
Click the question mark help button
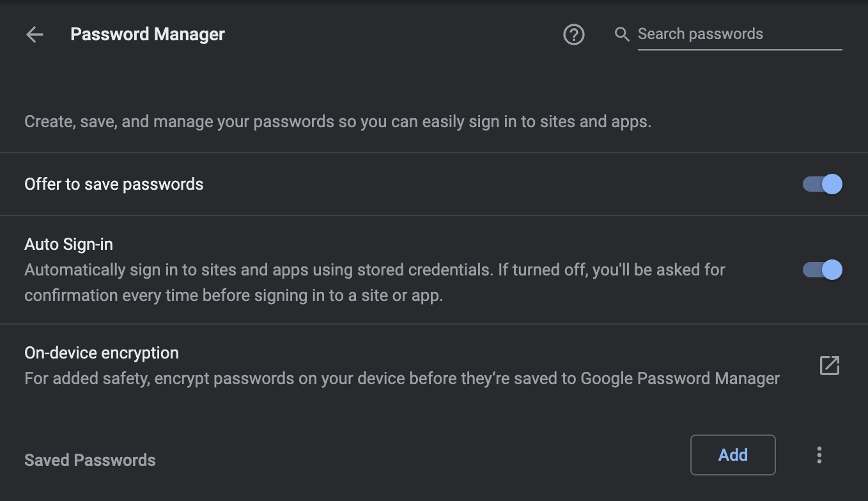[573, 35]
